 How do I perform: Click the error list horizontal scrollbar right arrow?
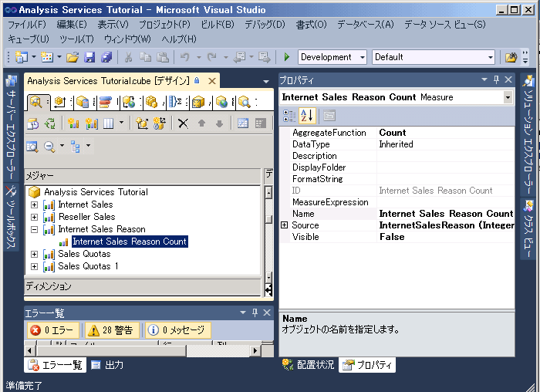coord(255,351)
